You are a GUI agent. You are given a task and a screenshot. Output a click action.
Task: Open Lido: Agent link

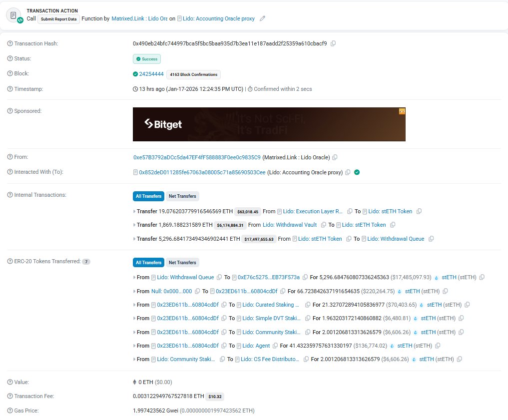click(256, 346)
